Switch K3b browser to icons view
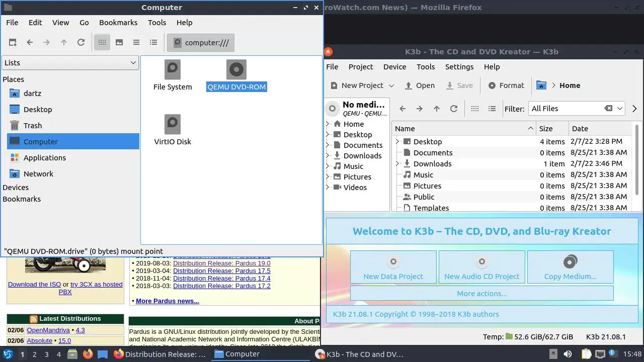The width and height of the screenshot is (644, 362). pyautogui.click(x=475, y=109)
